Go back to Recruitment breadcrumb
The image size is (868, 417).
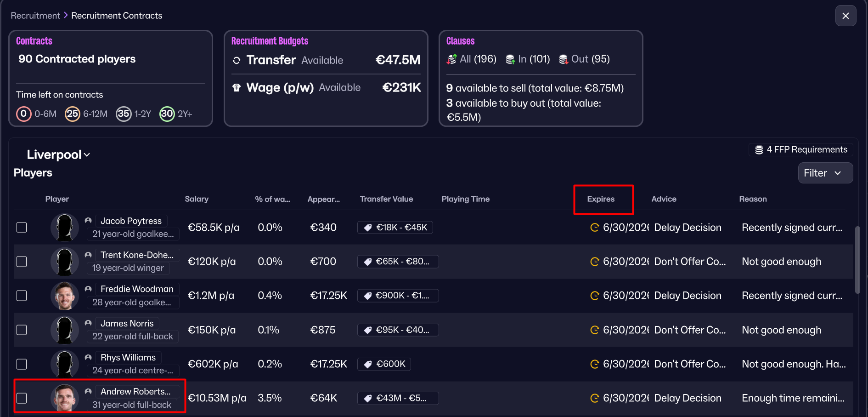[x=35, y=16]
